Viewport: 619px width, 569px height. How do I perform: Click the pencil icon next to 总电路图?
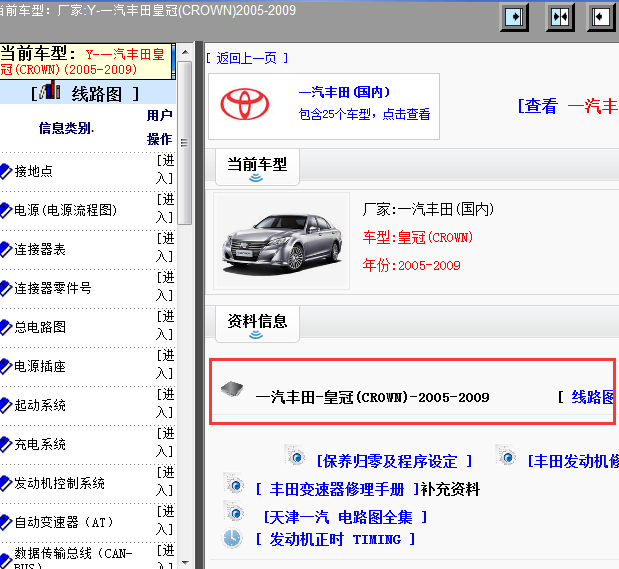[6, 327]
